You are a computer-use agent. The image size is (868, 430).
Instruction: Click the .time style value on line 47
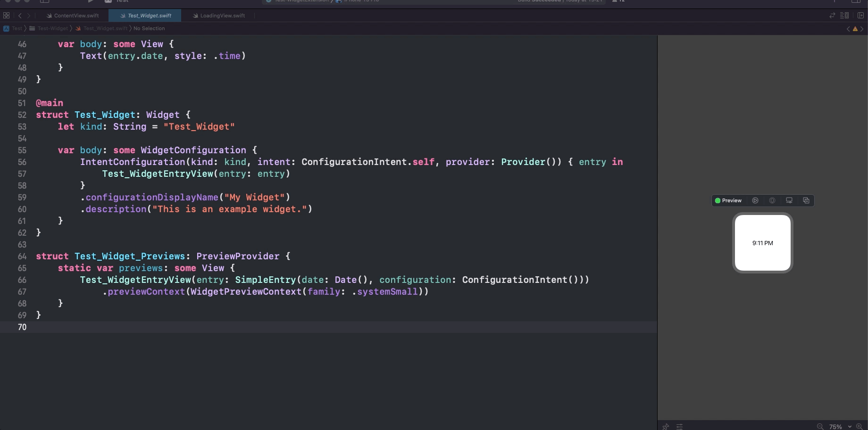click(x=227, y=56)
